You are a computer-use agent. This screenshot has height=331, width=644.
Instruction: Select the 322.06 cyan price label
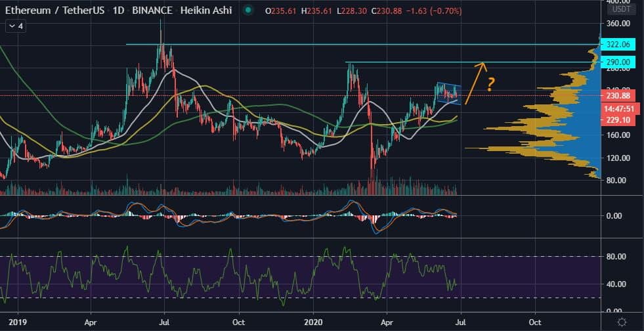click(618, 45)
